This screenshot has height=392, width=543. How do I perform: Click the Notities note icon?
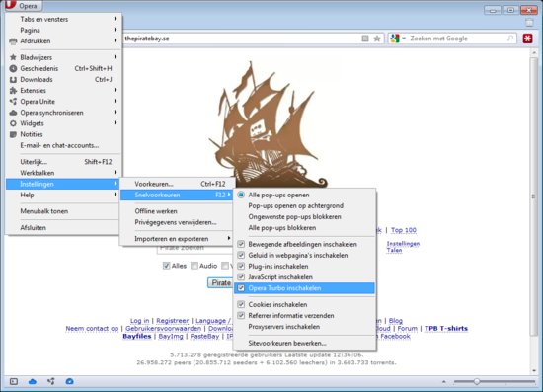pos(13,134)
